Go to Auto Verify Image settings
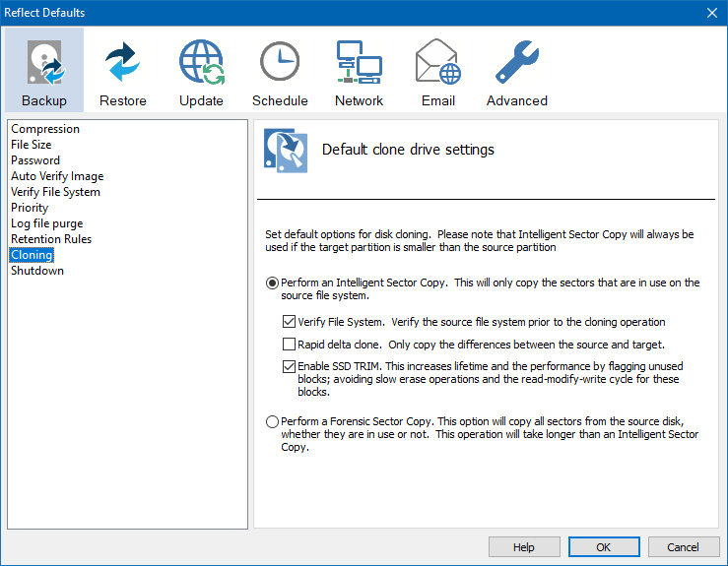This screenshot has height=566, width=728. pyautogui.click(x=57, y=176)
